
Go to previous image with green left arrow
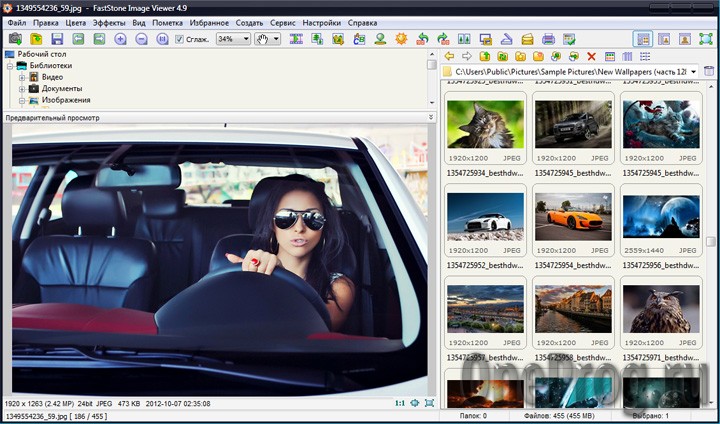coord(78,39)
